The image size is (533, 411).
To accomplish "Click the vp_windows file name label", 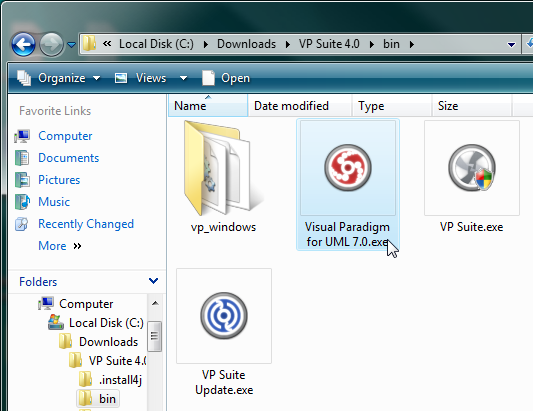I will pos(223,227).
